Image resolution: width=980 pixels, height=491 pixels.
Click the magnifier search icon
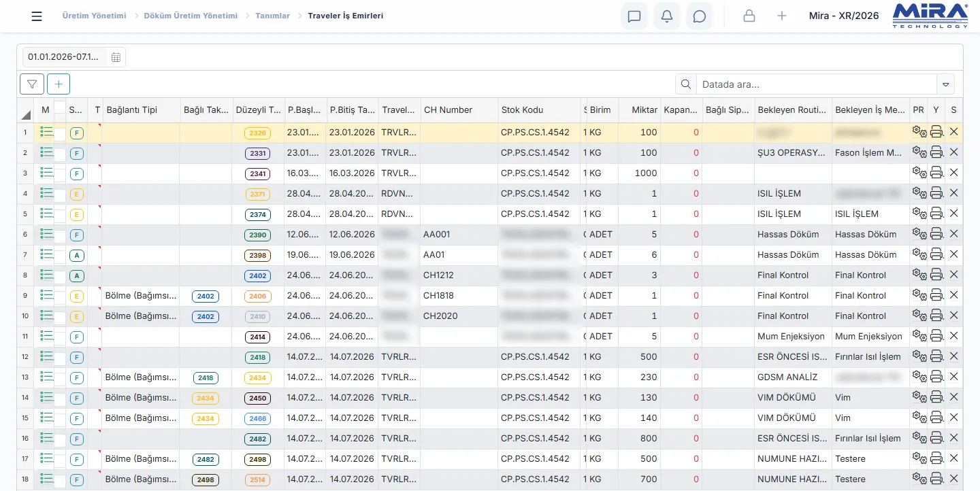tap(685, 84)
